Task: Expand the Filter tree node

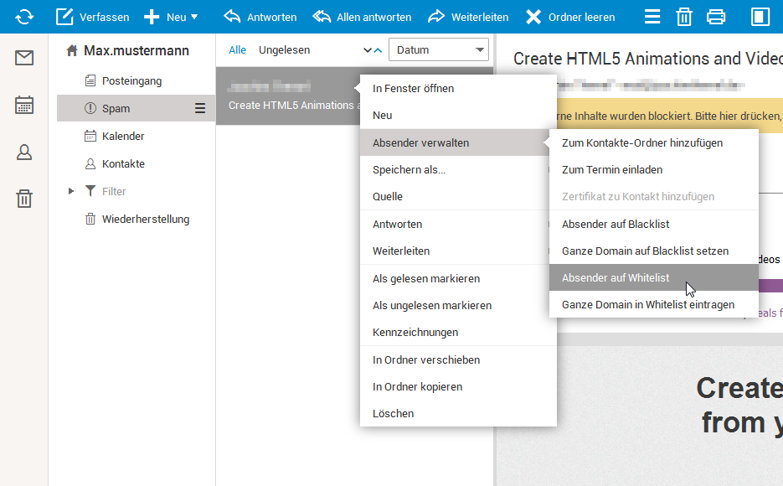Action: coord(71,191)
